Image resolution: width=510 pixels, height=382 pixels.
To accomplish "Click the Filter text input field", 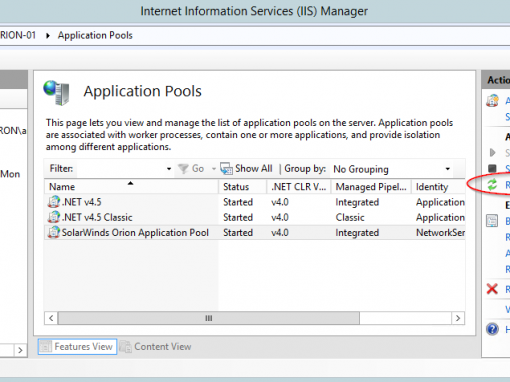I will click(x=120, y=169).
